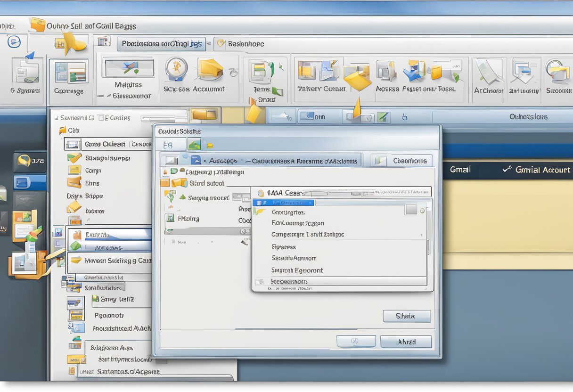Expand the Cate folder in the tree
This screenshot has height=392, width=573.
(63, 131)
